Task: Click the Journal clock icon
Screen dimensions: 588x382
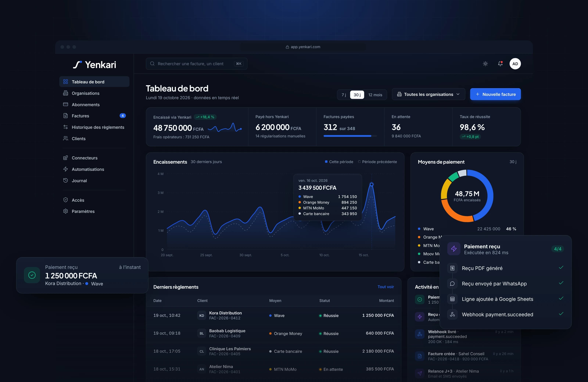Action: tap(65, 181)
